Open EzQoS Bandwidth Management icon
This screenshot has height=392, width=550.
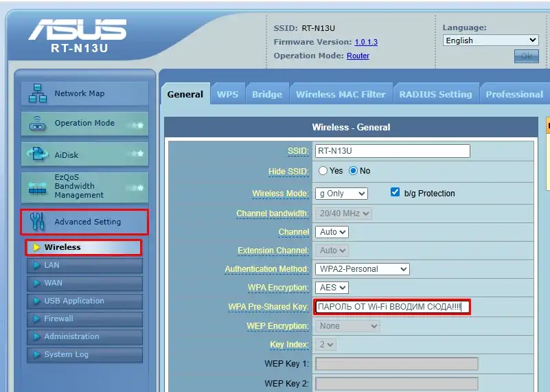tap(38, 187)
